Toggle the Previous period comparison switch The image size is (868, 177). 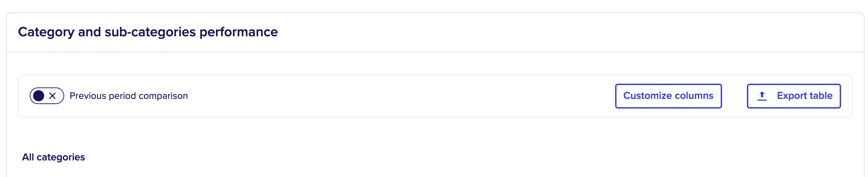click(x=47, y=96)
